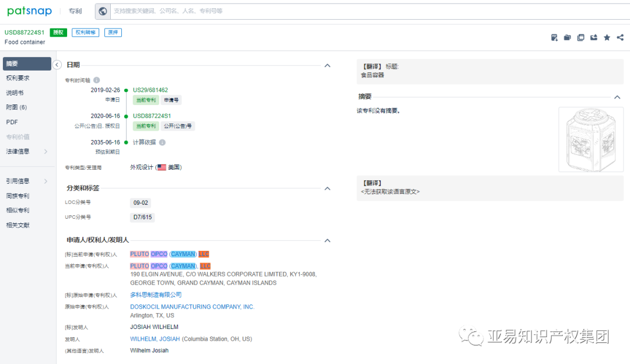Select 'Wilhelm Josiah' other-language inventor text
The width and height of the screenshot is (630, 364).
pos(149,351)
